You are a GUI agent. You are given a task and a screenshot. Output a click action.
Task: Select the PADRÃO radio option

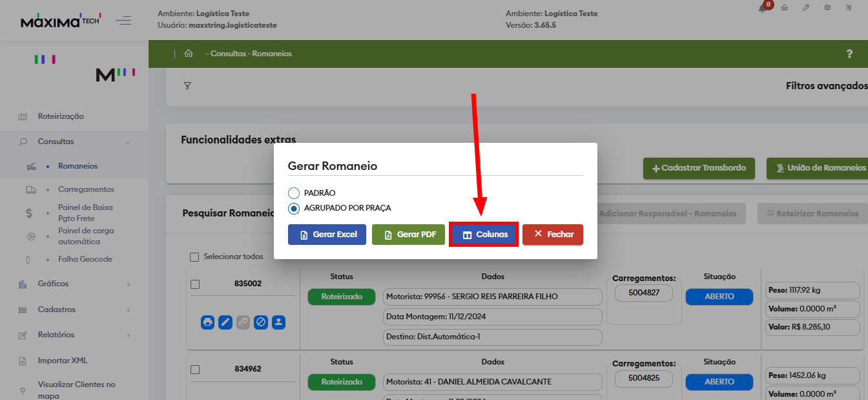pyautogui.click(x=294, y=193)
